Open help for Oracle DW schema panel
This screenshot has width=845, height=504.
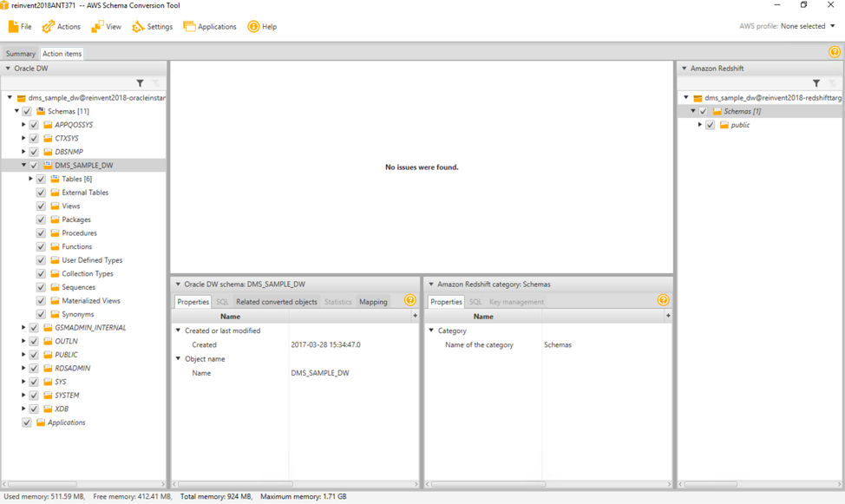tap(410, 300)
